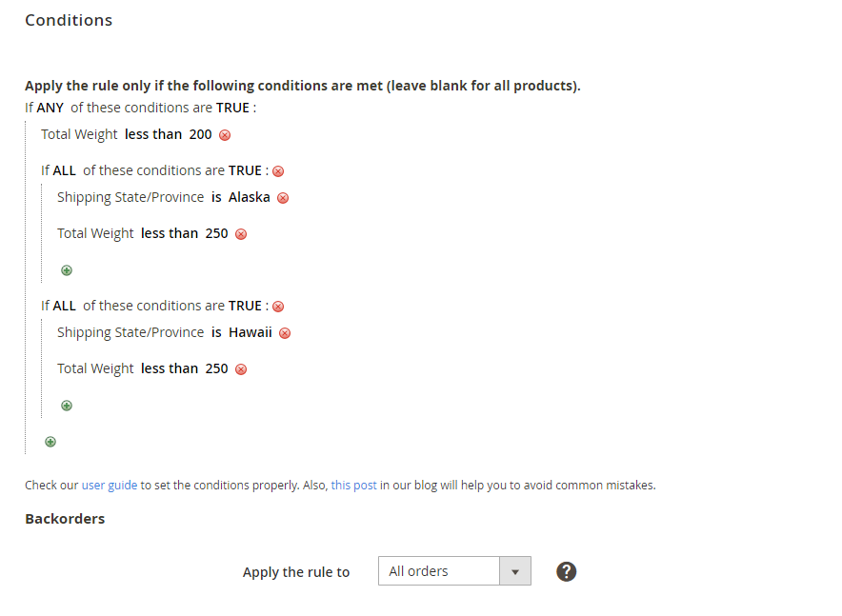The image size is (842, 616).
Task: Remove the Hawaii shipping state condition
Action: click(285, 333)
